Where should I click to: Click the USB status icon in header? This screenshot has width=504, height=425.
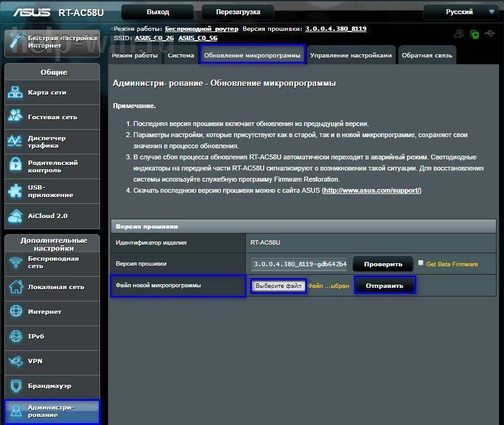[490, 34]
